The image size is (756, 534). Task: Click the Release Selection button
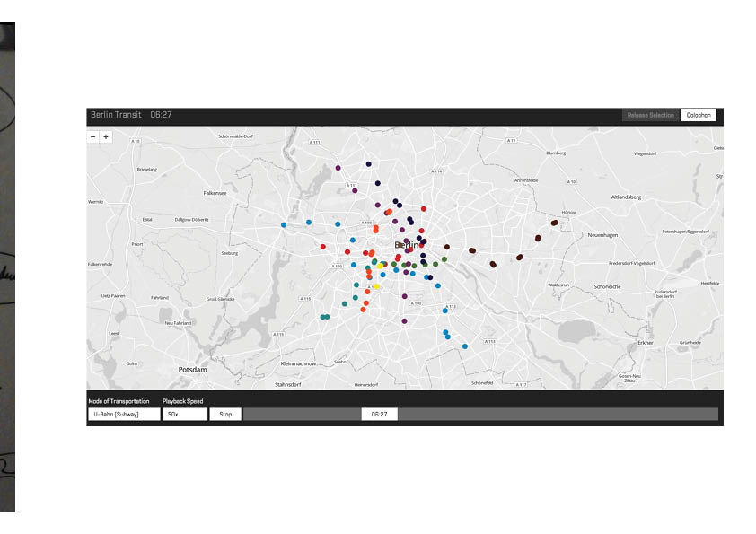pos(650,115)
